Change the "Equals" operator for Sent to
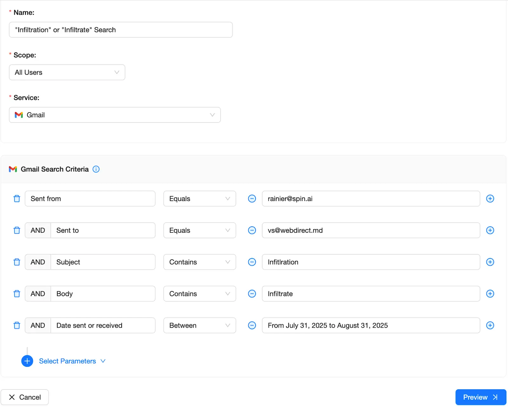The width and height of the screenshot is (508, 420). (199, 230)
